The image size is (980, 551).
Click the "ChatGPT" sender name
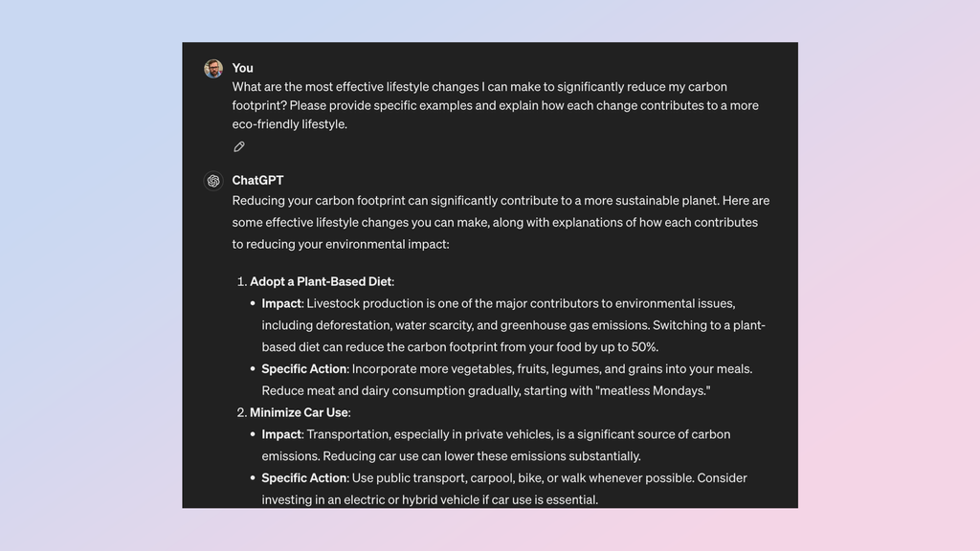tap(257, 180)
